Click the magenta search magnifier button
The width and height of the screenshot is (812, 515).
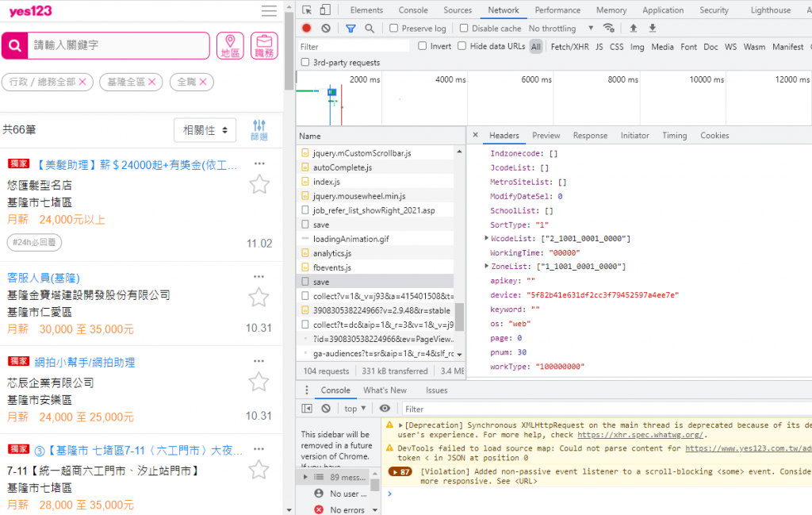[x=14, y=45]
